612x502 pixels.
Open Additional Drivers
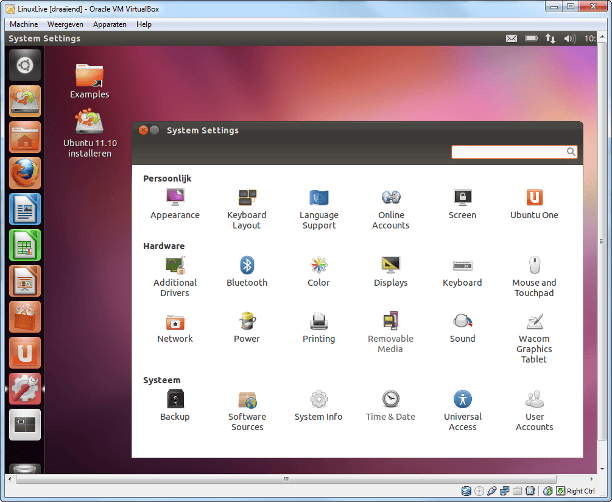(175, 276)
